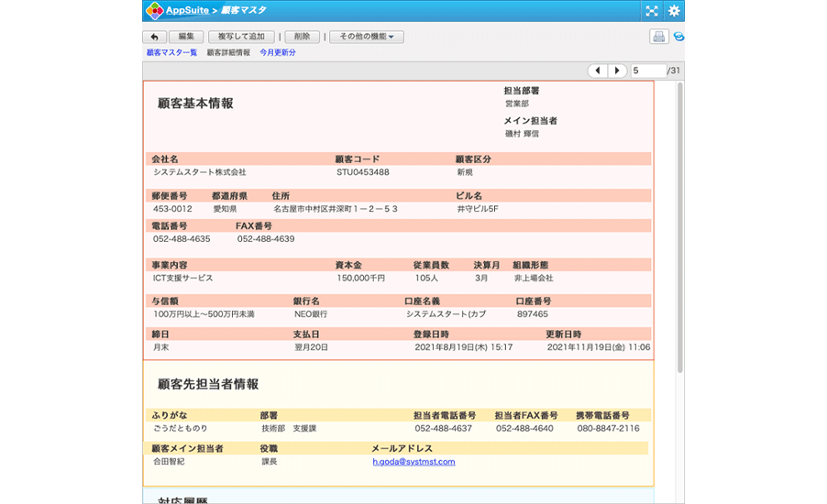The image size is (827, 504).
Task: Click the record number input field
Action: click(647, 71)
